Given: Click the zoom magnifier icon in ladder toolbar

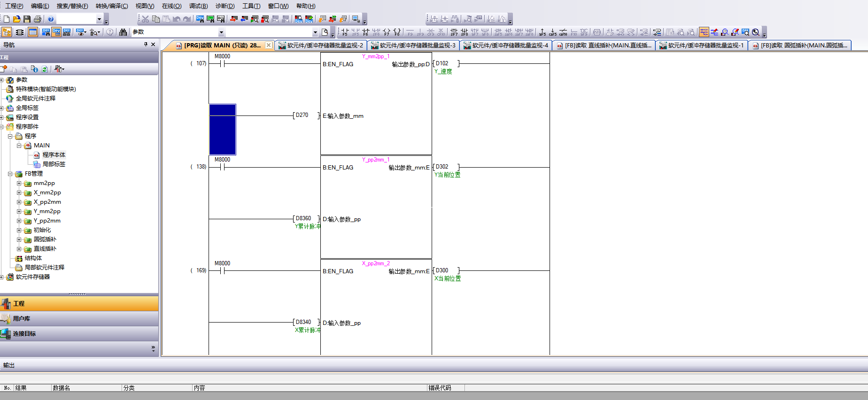Looking at the screenshot, I should click(756, 32).
